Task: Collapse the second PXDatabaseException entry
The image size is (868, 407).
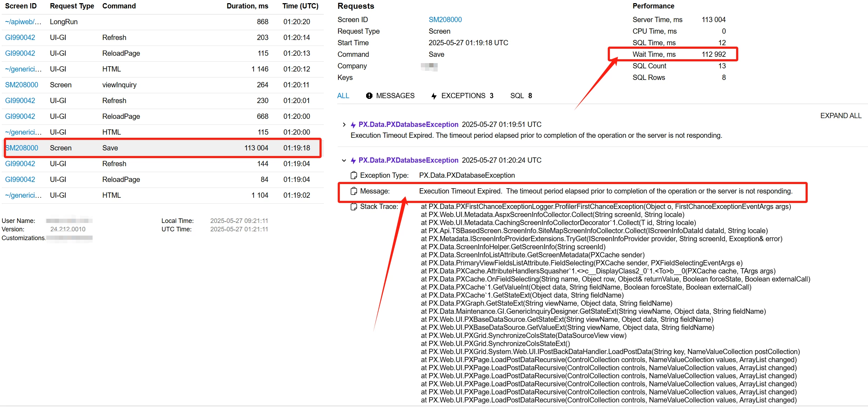Action: click(x=344, y=160)
